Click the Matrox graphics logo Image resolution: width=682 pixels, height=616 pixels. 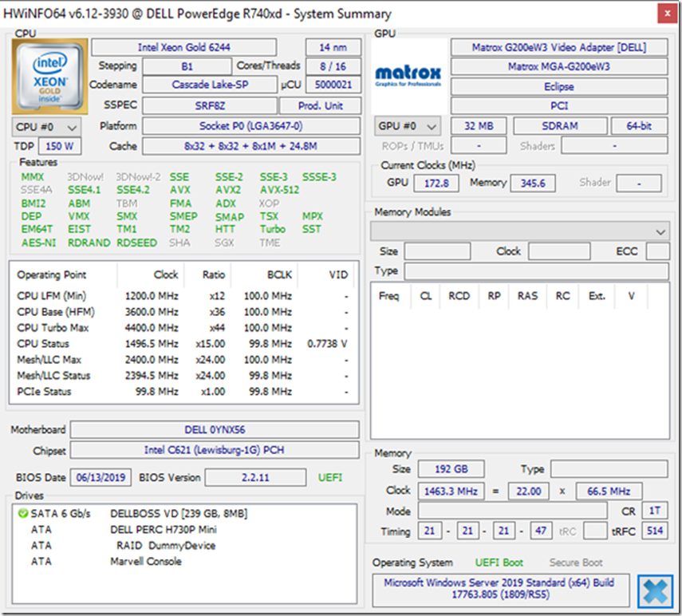(x=408, y=76)
